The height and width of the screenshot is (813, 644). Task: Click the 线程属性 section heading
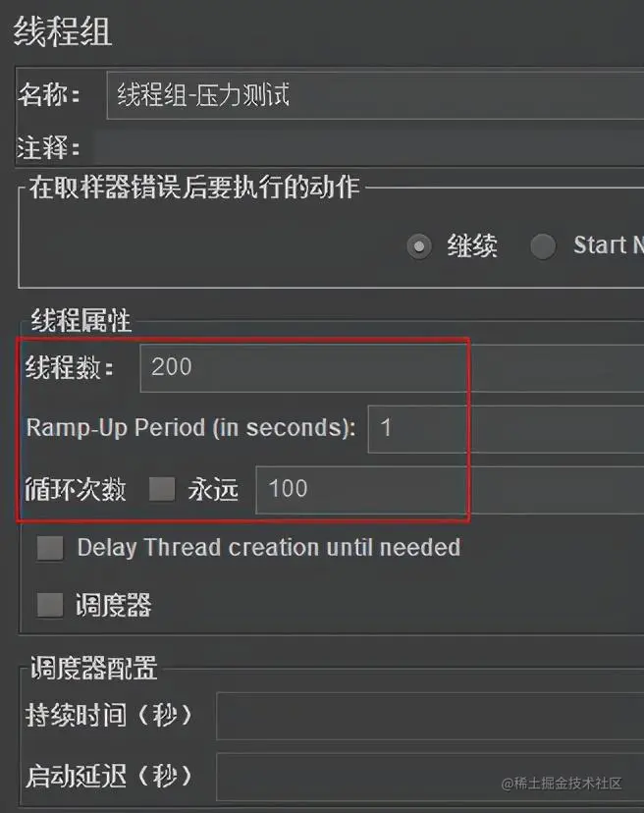(x=80, y=320)
